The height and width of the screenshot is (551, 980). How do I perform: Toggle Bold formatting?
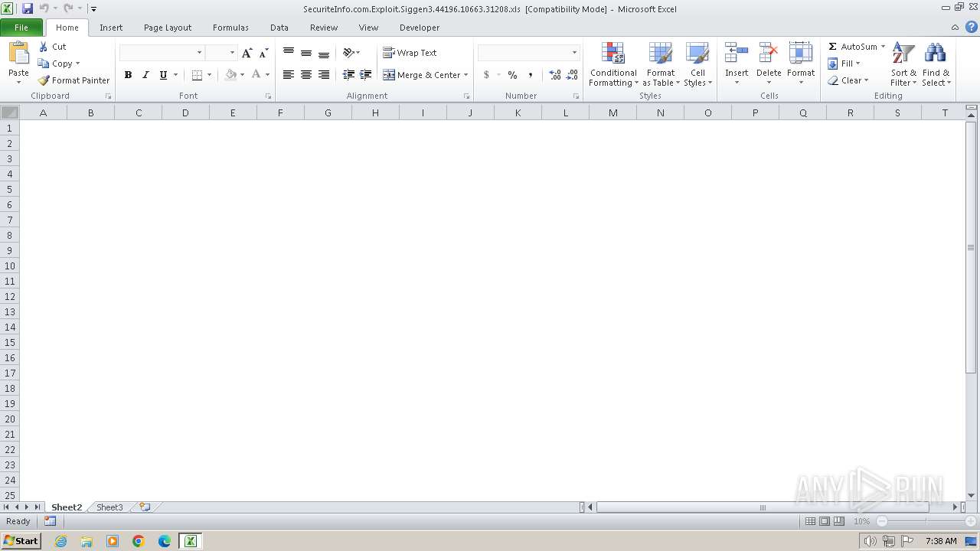128,75
